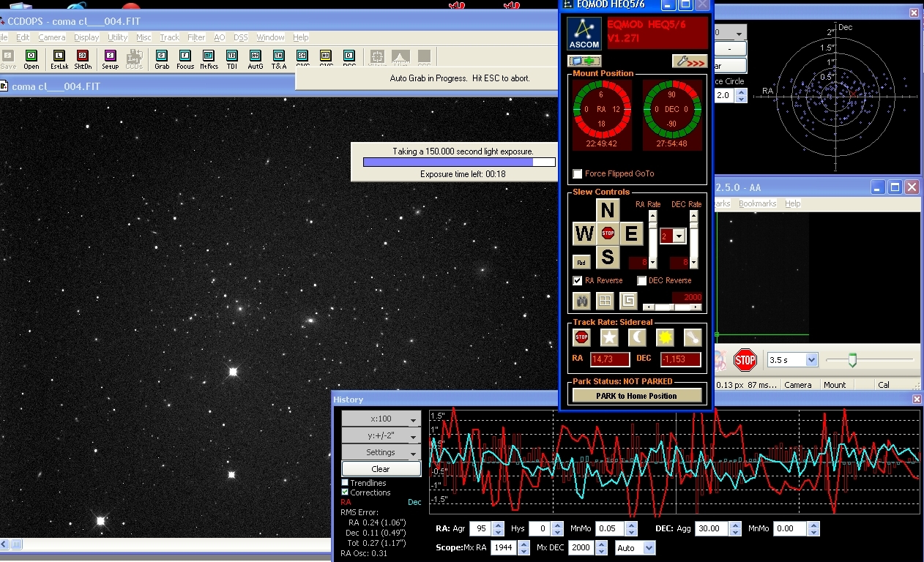Open the 3.5 s exposure dropdown
924x562 pixels.
(x=791, y=360)
